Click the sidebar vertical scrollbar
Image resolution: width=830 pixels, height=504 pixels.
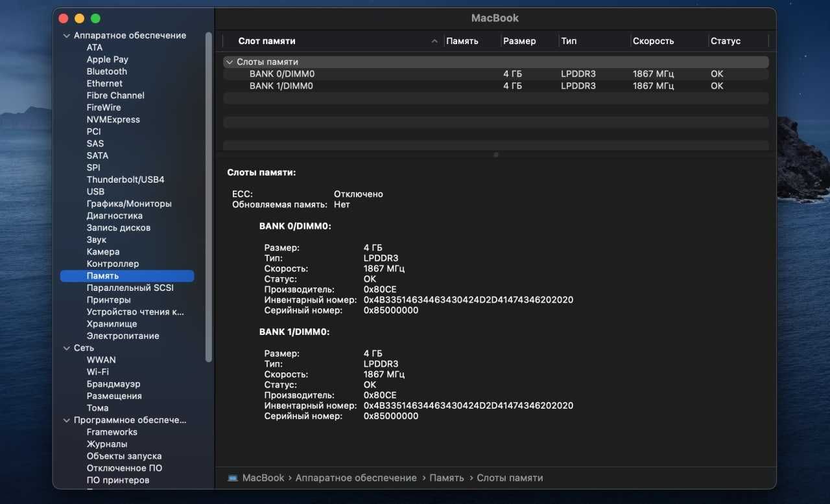(209, 196)
